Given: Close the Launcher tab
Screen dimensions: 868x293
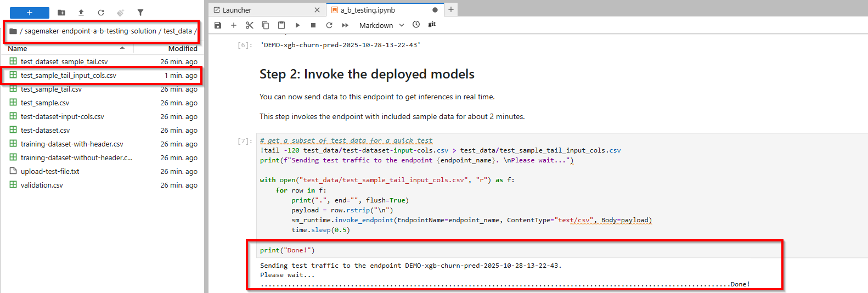Looking at the screenshot, I should [x=317, y=10].
